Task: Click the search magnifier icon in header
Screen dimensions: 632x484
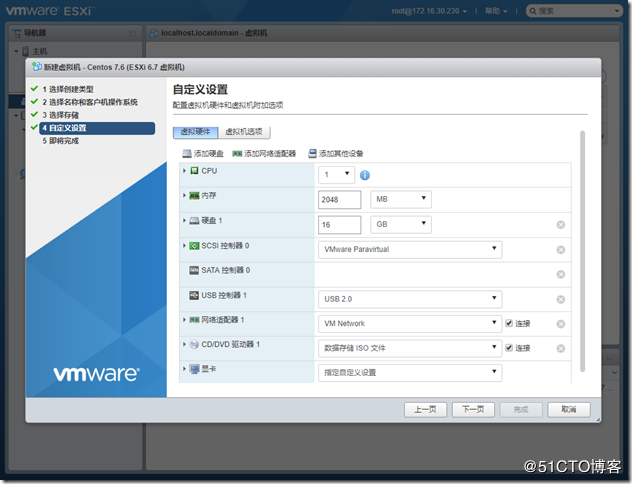Action: click(x=533, y=11)
